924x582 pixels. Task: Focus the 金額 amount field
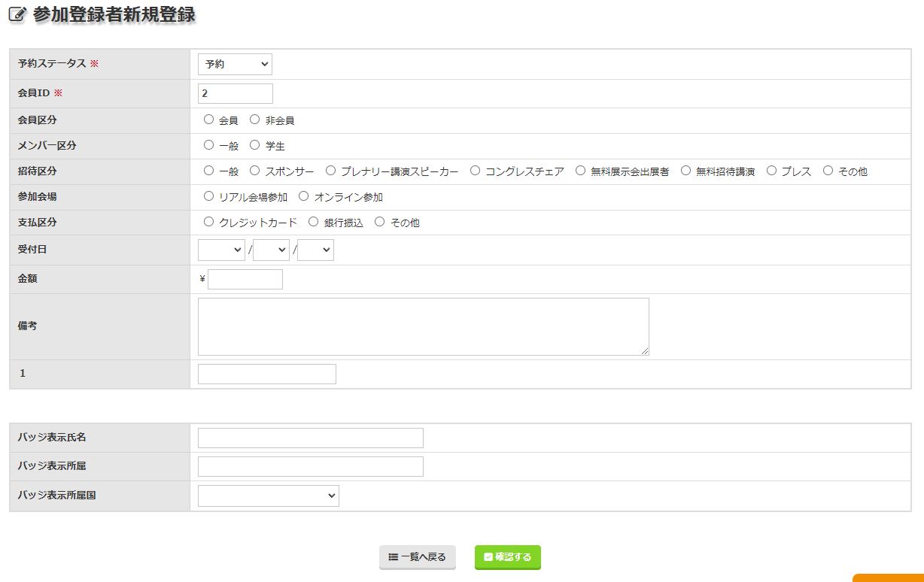point(245,280)
